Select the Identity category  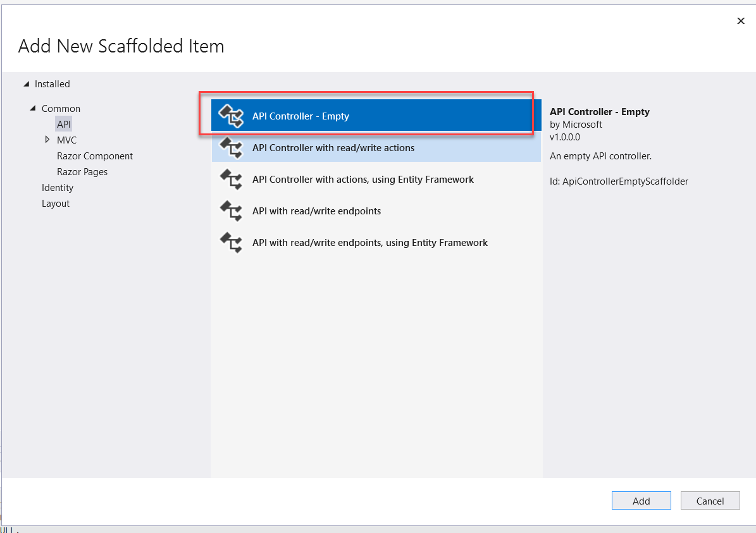tap(58, 188)
